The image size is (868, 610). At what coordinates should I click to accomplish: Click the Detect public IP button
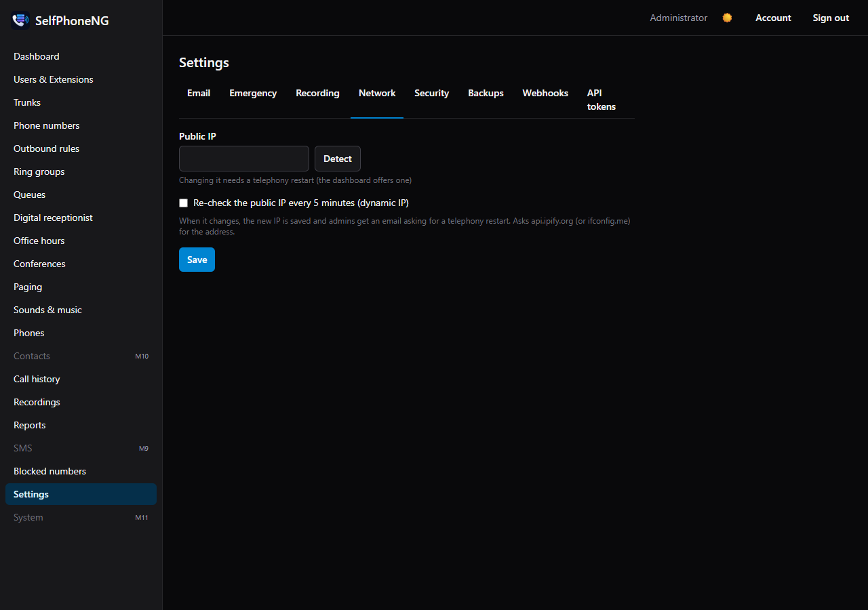338,159
